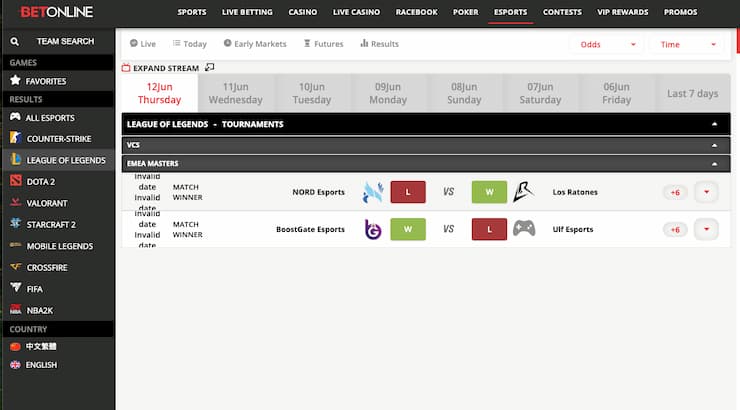This screenshot has height=410, width=740.
Task: Expand BoostGate Esports match details arrow
Action: (x=706, y=229)
